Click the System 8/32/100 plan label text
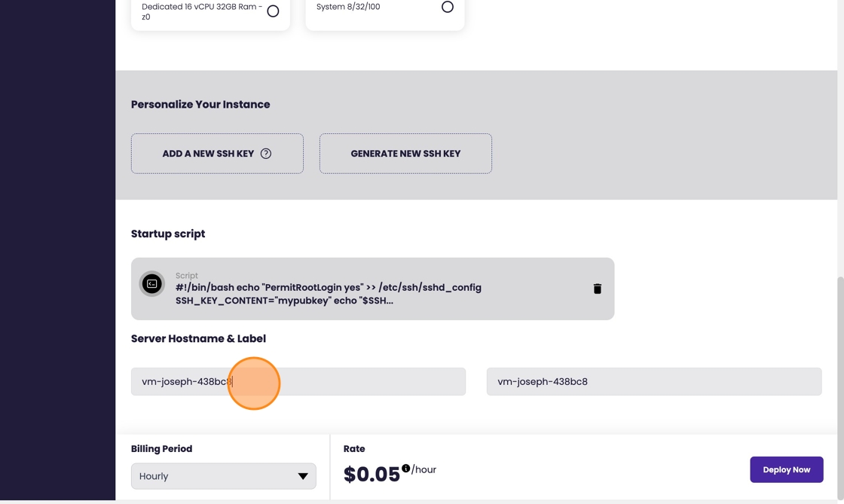This screenshot has width=844, height=504. [348, 7]
